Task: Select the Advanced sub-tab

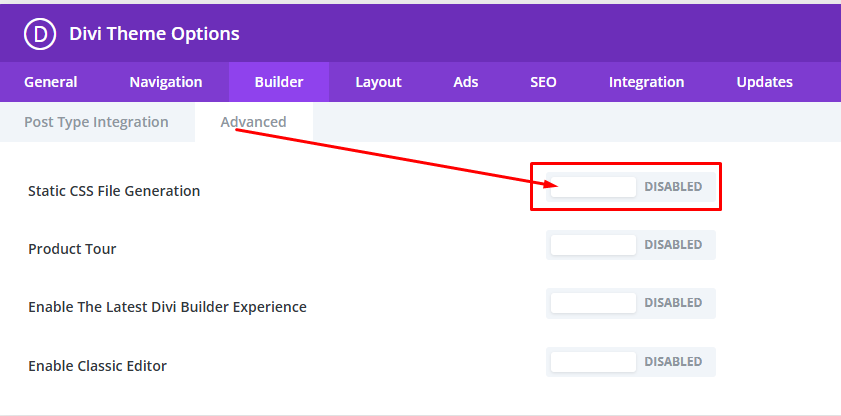Action: (253, 122)
